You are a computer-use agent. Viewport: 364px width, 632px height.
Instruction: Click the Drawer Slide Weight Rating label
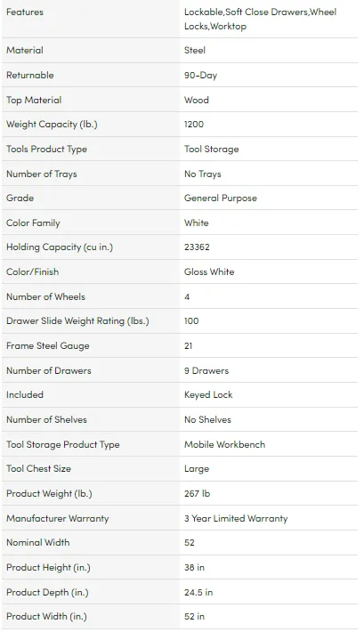(x=77, y=321)
